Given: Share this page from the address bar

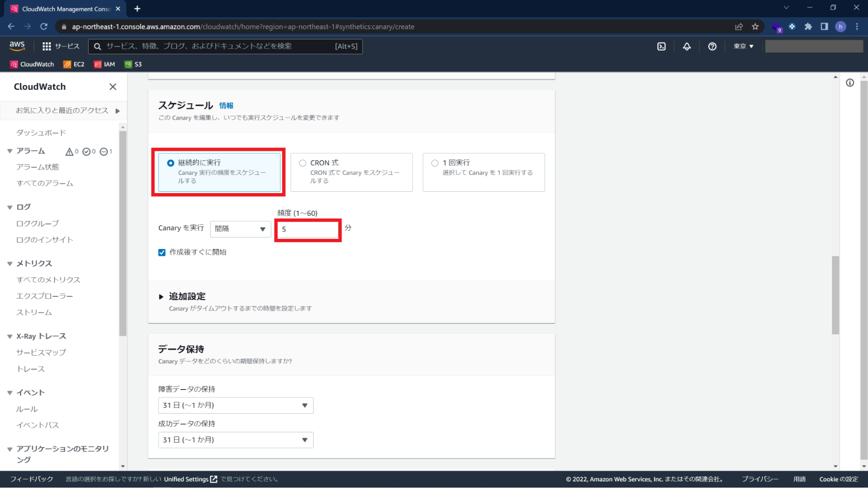Looking at the screenshot, I should 739,26.
